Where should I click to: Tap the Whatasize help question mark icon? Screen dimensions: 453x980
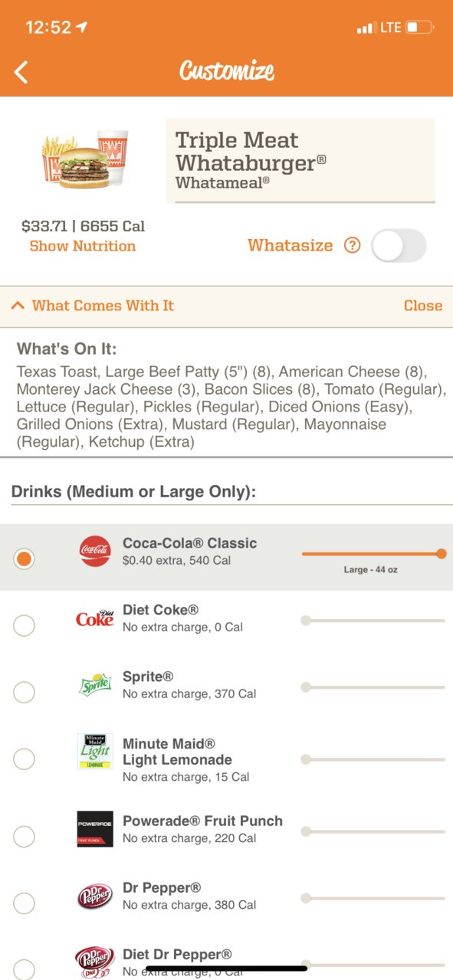[352, 246]
